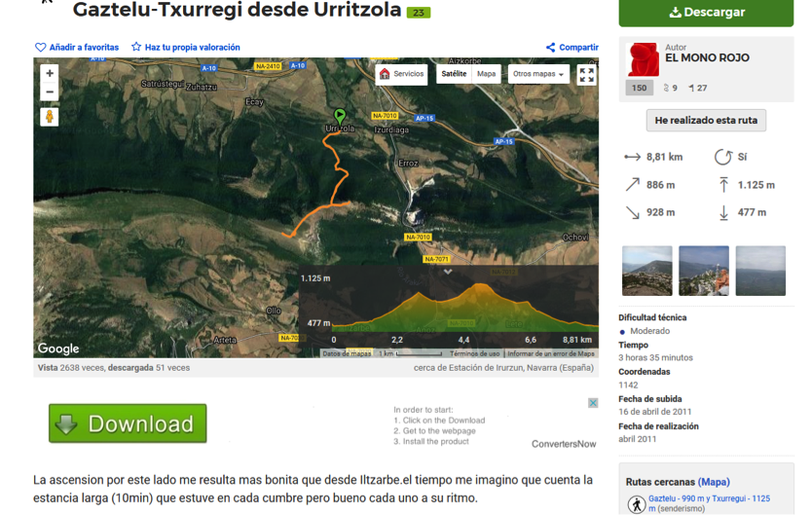
Task: Zoom out on the map
Action: [x=50, y=92]
